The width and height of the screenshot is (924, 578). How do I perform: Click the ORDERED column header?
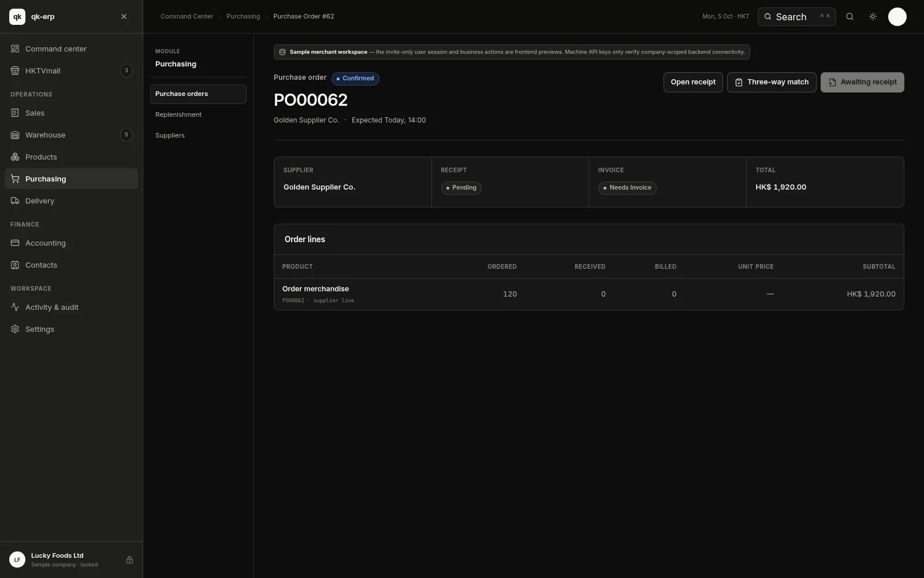[x=502, y=266]
